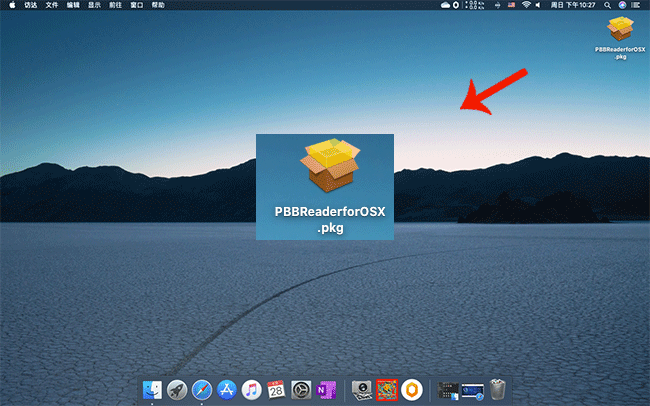Open Calendar showing 28 in dock
This screenshot has width=650, height=406.
(276, 390)
